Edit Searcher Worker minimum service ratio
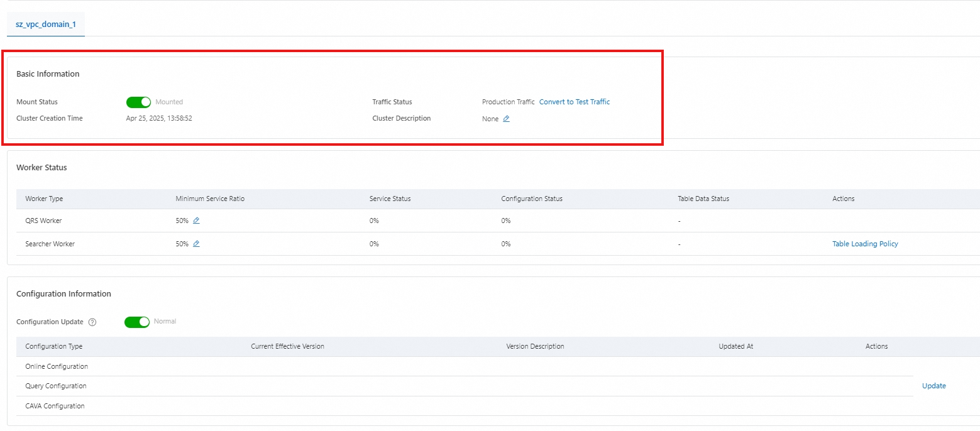The width and height of the screenshot is (980, 431). click(196, 244)
